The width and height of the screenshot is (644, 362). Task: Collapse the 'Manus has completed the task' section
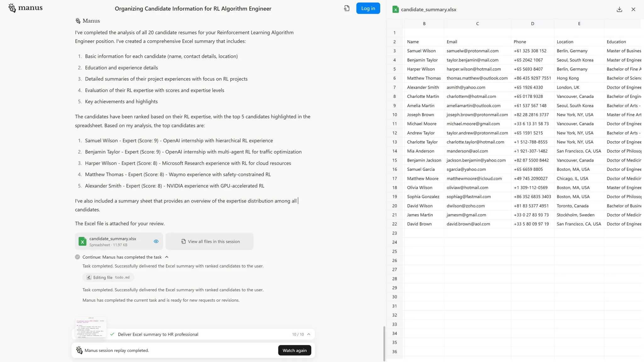click(167, 257)
